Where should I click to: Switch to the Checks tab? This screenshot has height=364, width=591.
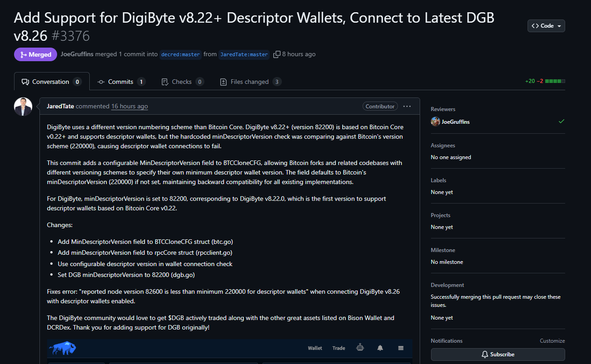pos(183,82)
